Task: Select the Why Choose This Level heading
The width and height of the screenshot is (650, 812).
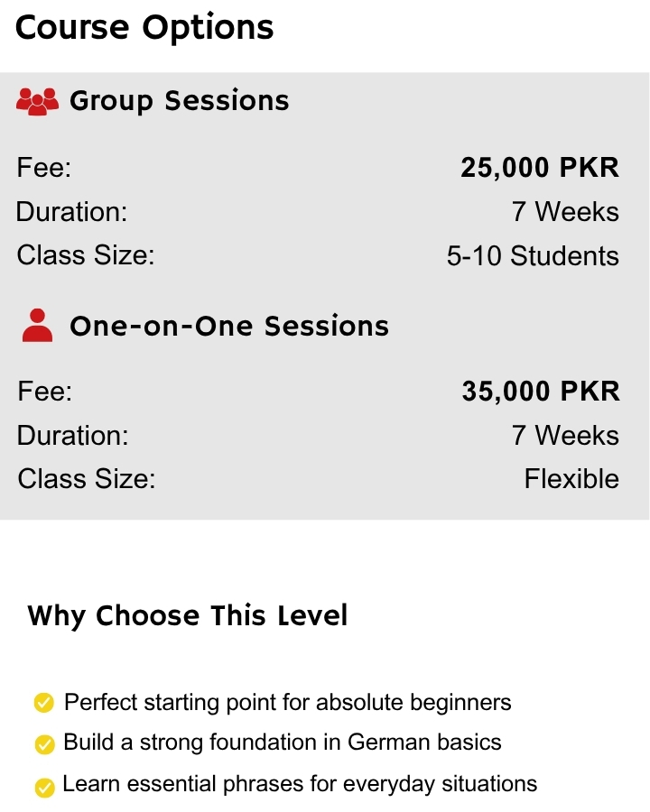Action: [x=187, y=615]
